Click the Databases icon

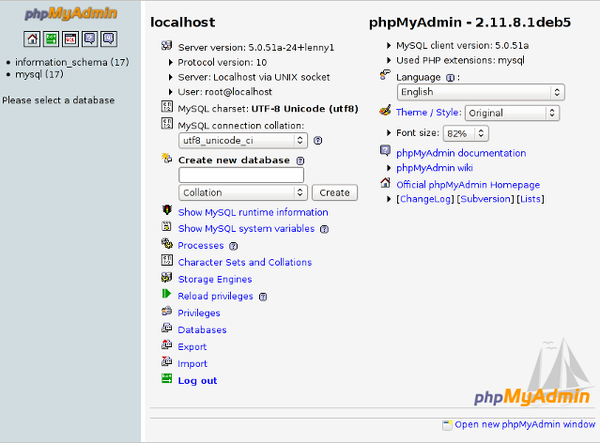pos(166,328)
